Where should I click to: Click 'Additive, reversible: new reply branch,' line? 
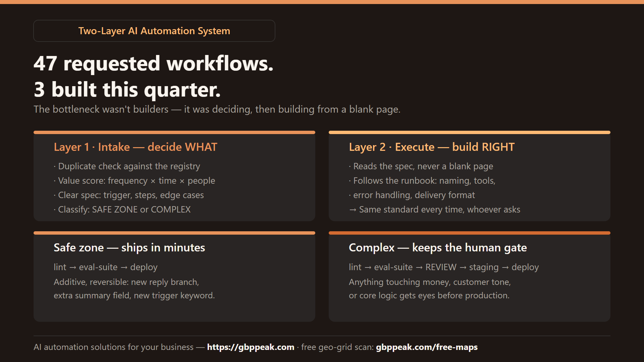pos(126,282)
